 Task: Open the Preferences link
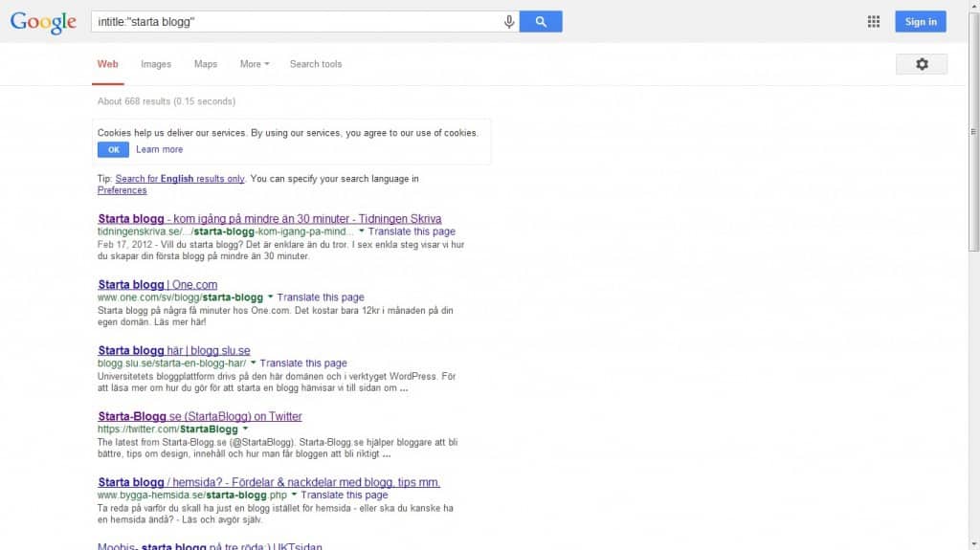click(x=122, y=190)
